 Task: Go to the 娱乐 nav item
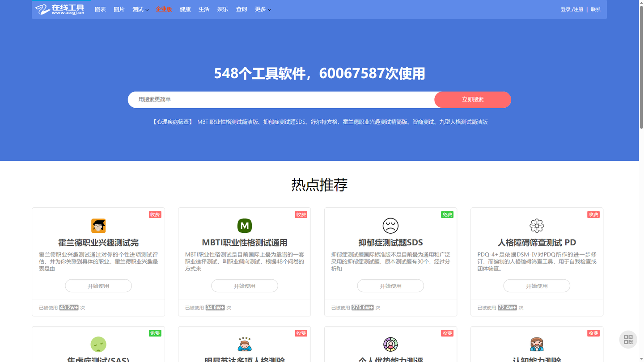[x=223, y=9]
